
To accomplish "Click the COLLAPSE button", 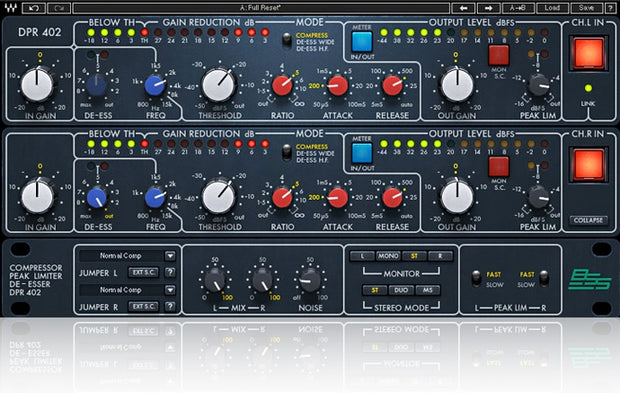I will click(x=588, y=220).
